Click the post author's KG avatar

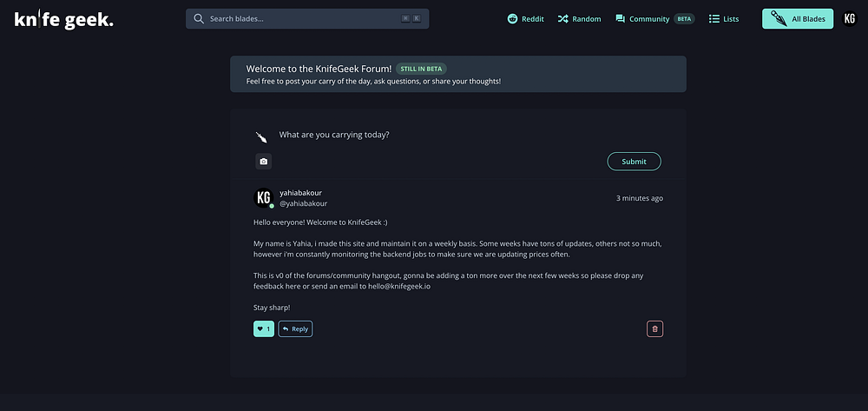[263, 198]
